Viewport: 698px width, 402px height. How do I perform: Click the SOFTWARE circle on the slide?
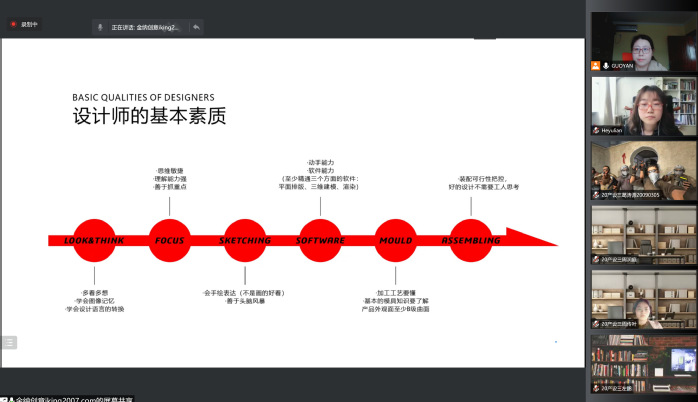coord(320,240)
